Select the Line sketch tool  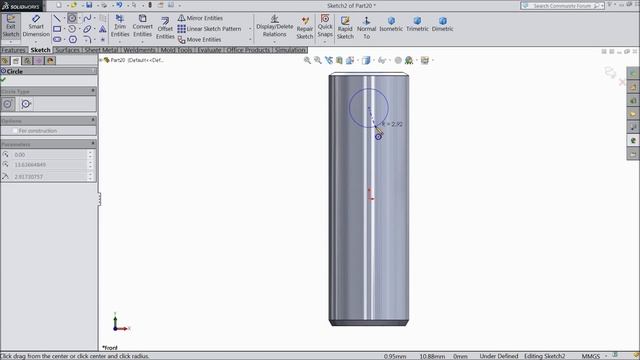pos(57,18)
